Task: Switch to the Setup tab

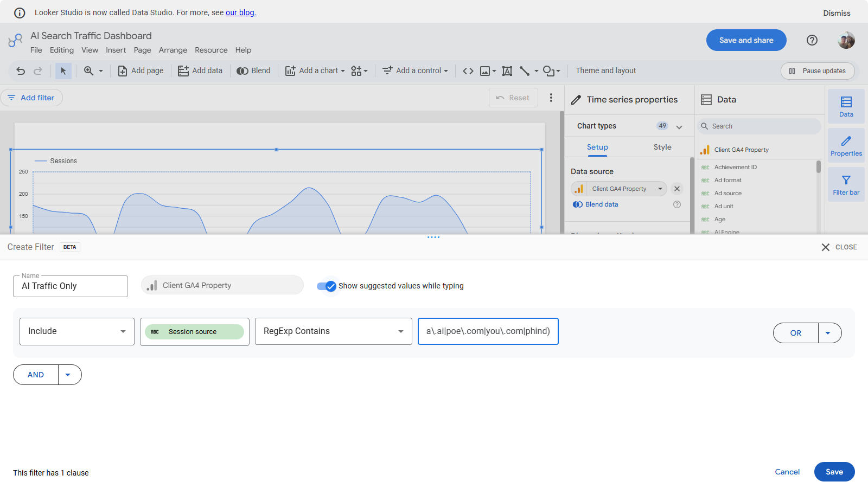Action: point(597,147)
